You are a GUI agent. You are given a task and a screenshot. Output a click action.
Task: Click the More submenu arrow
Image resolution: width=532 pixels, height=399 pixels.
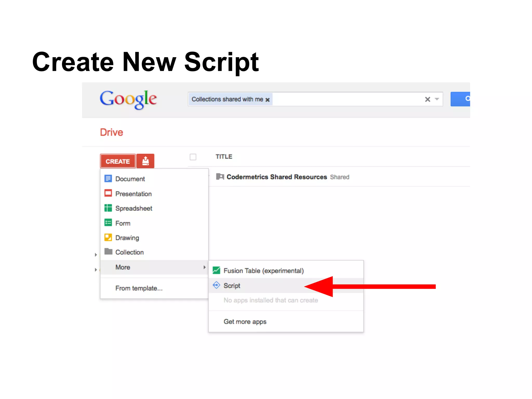[204, 267]
